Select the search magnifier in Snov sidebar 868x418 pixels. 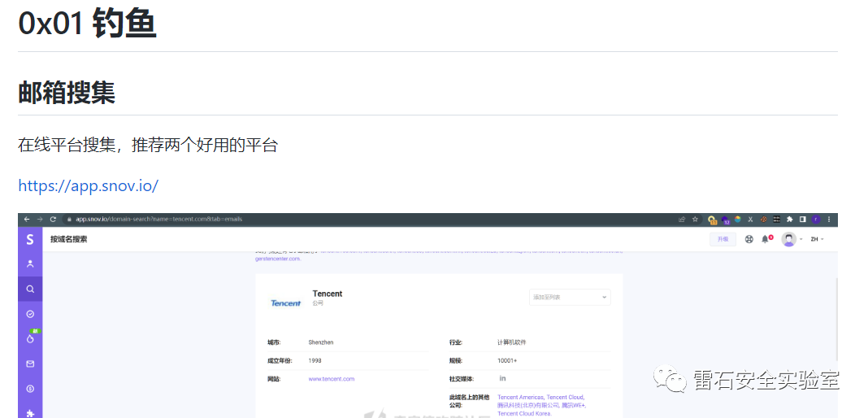point(30,289)
